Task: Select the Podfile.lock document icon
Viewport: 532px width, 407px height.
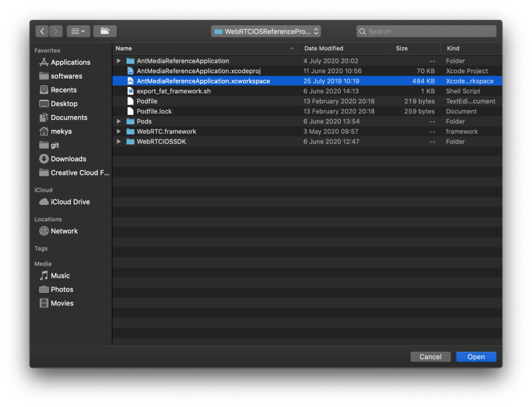Action: pyautogui.click(x=131, y=111)
